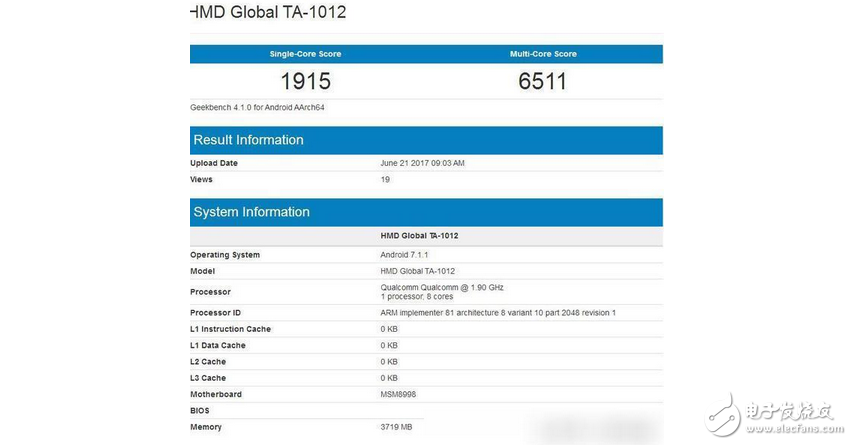Viewport: 852px width, 445px height.
Task: Click the 3719 MB memory value
Action: (397, 427)
